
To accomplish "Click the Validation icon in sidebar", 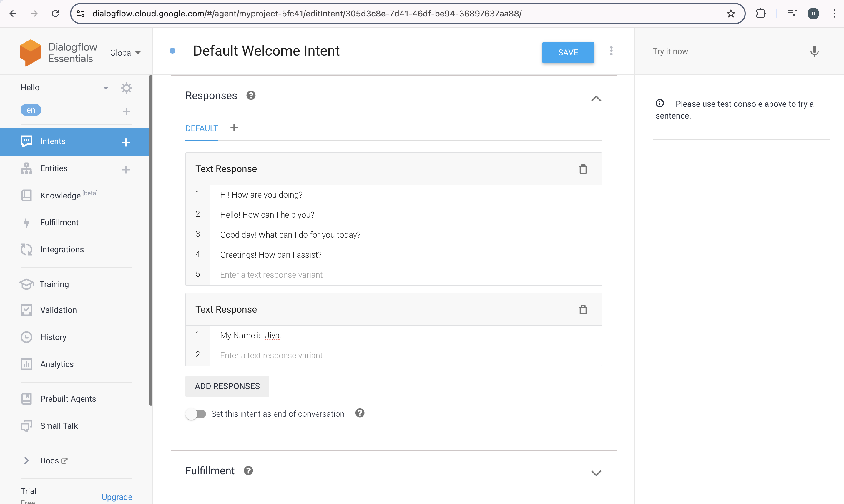I will coord(26,310).
